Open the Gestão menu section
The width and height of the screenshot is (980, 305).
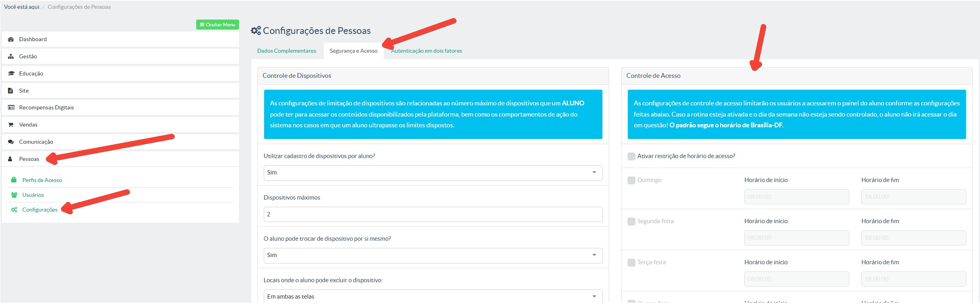(x=120, y=56)
